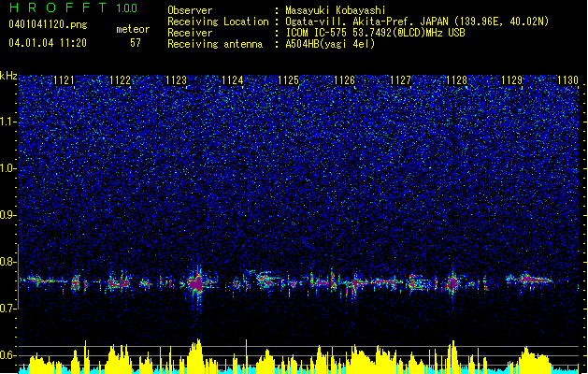Click the 1129 time axis marker
Image resolution: width=588 pixels, height=374 pixels.
(x=512, y=80)
